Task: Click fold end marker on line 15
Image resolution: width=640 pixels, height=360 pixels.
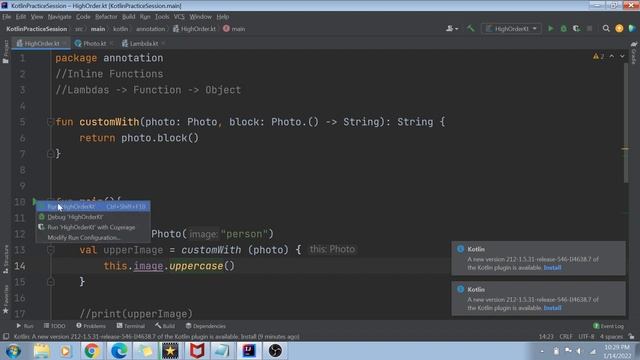Action: (50, 282)
